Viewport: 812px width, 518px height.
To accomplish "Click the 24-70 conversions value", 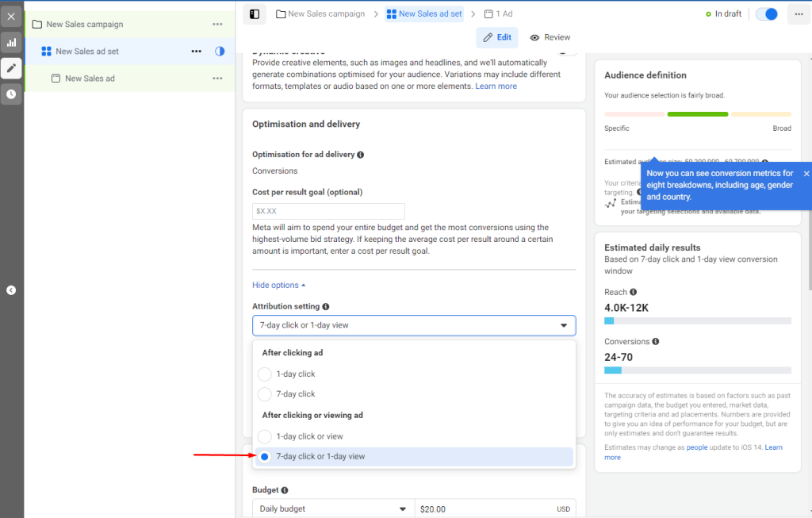I will pos(619,357).
